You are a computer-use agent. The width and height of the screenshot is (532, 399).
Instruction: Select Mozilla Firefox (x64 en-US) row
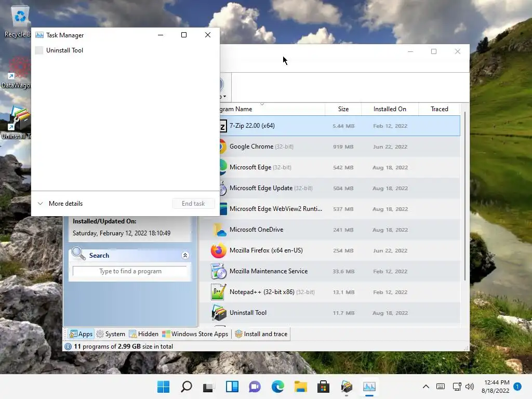point(330,250)
